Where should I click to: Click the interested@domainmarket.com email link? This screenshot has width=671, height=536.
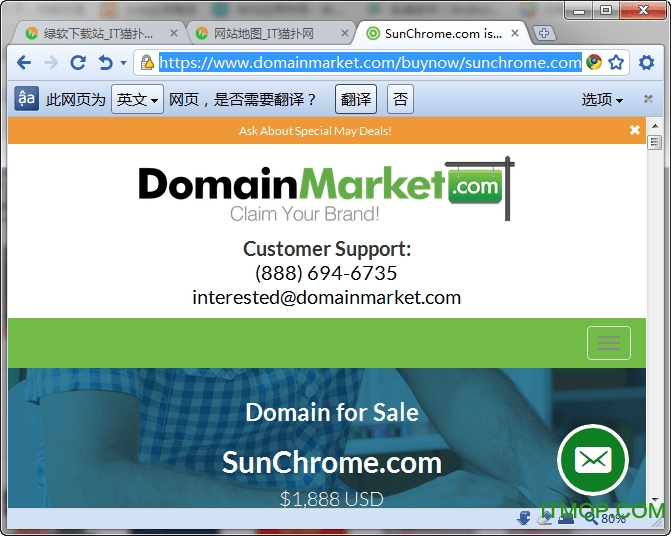coord(327,297)
